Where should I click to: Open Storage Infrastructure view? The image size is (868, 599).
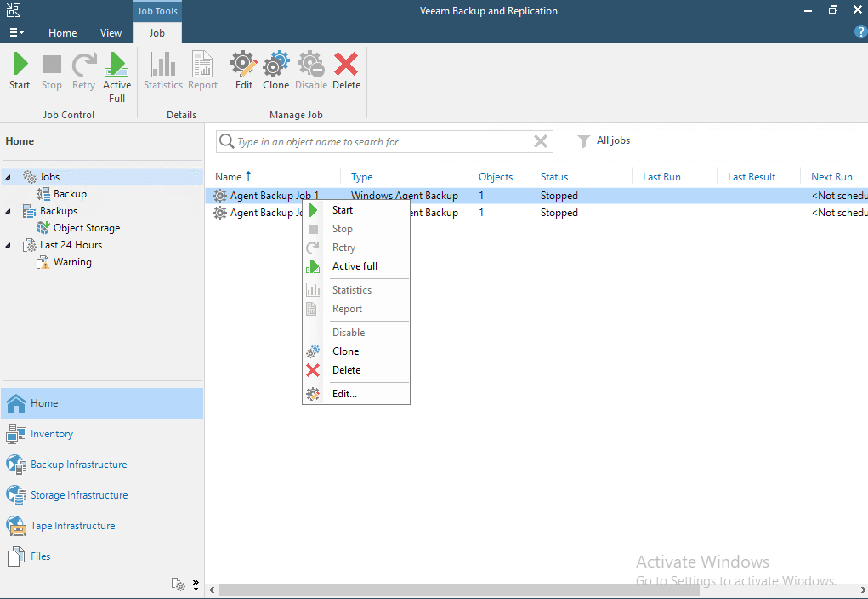(x=102, y=495)
